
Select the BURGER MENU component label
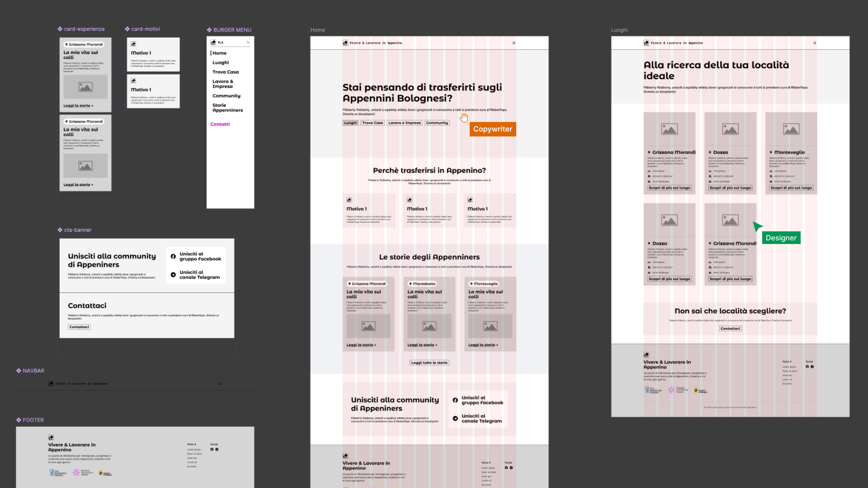(x=229, y=30)
